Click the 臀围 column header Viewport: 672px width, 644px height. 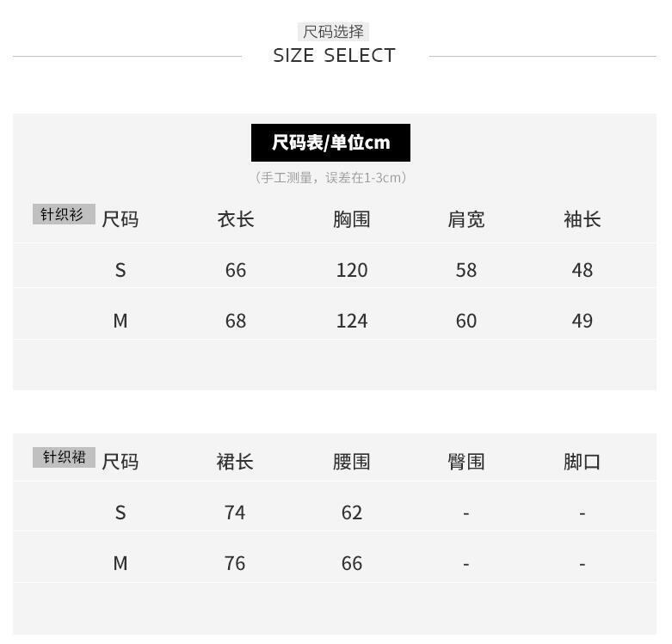pyautogui.click(x=466, y=462)
